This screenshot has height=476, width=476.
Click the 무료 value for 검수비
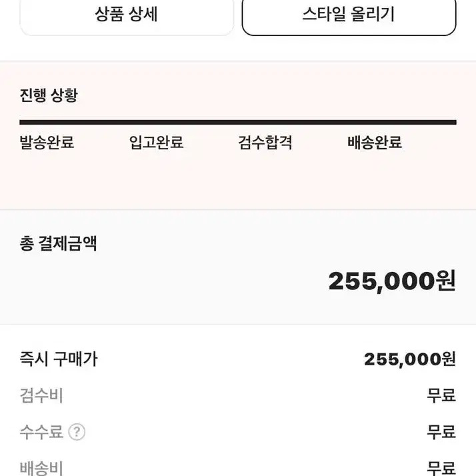click(441, 395)
